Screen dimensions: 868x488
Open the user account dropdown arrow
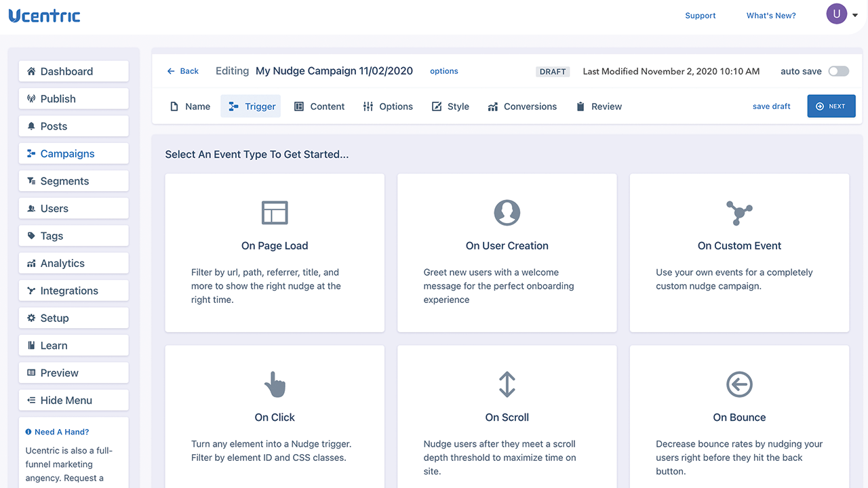pos(855,16)
